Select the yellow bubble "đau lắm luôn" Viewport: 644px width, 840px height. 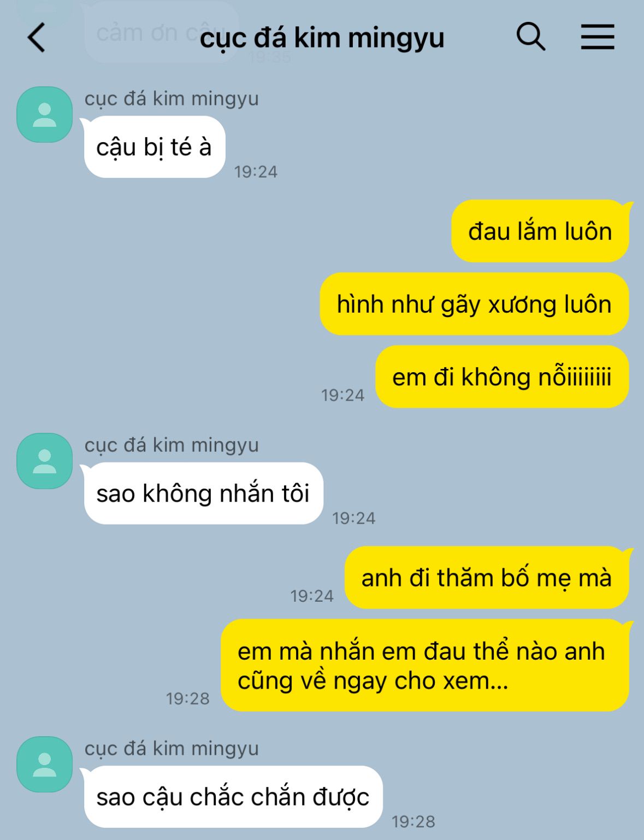[x=540, y=231]
